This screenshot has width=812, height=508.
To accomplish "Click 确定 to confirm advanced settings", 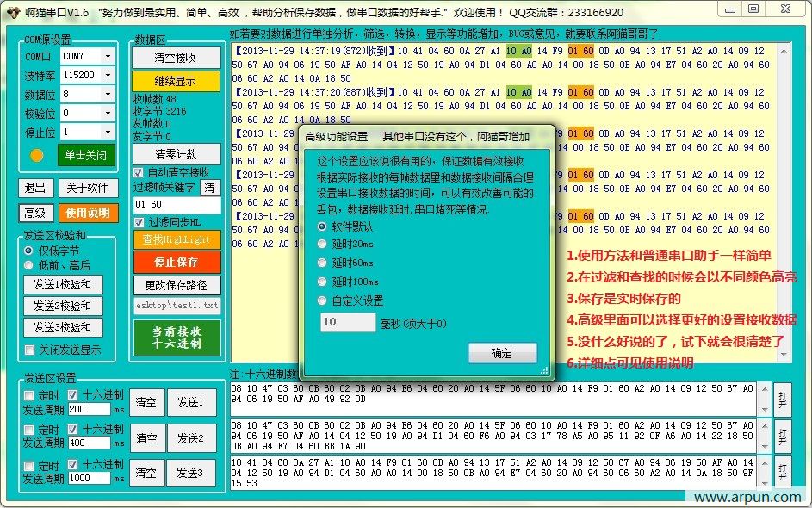I will point(503,353).
